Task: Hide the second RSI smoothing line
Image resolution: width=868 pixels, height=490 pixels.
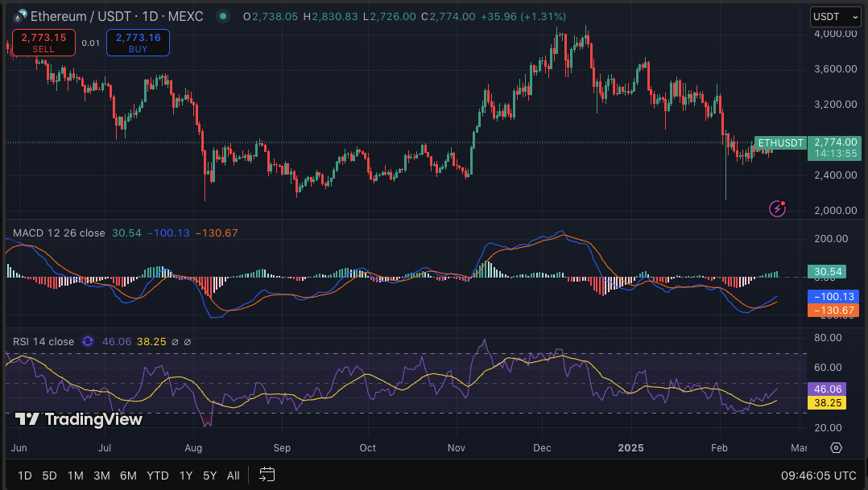Action: click(188, 341)
